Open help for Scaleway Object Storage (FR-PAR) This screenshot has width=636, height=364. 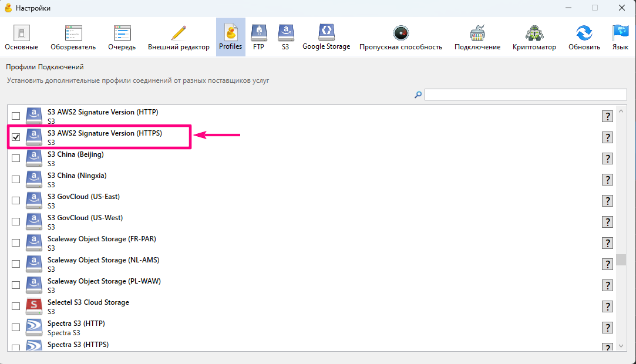(x=607, y=243)
